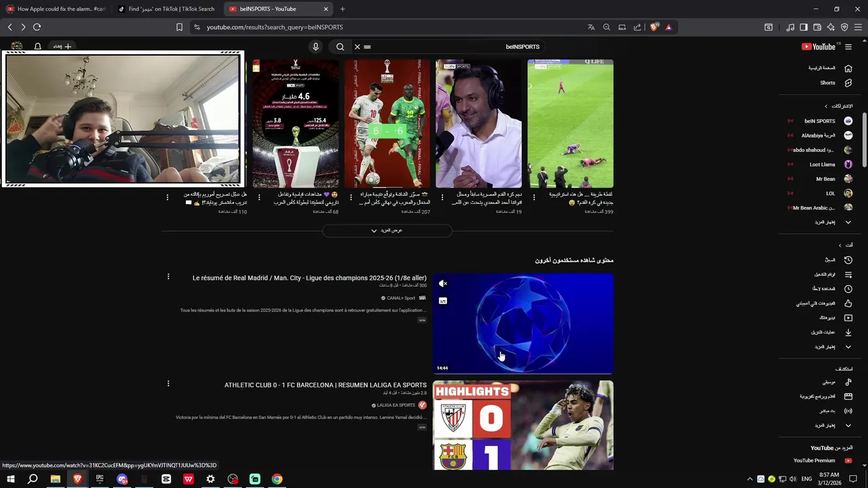Image resolution: width=868 pixels, height=488 pixels.
Task: Reload the current page
Action: click(x=37, y=27)
